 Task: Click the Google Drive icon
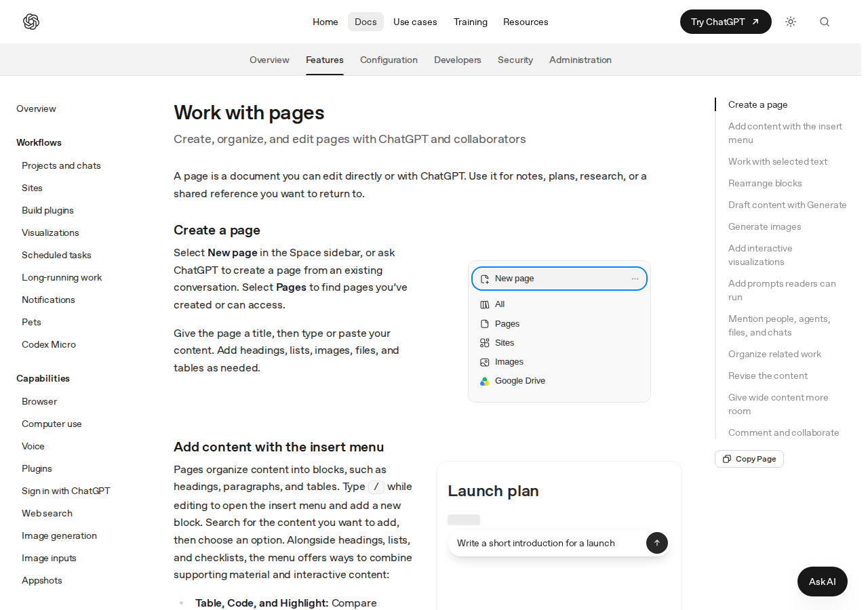485,381
